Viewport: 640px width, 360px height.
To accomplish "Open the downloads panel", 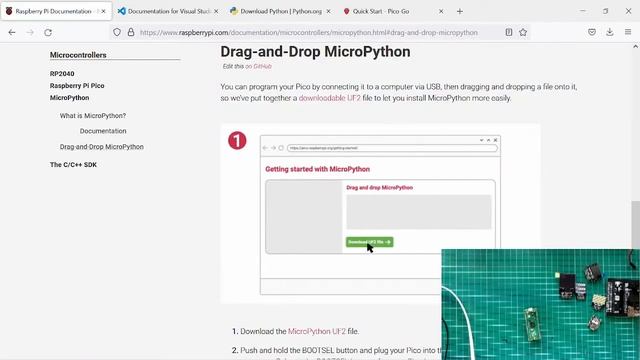I will click(x=610, y=32).
